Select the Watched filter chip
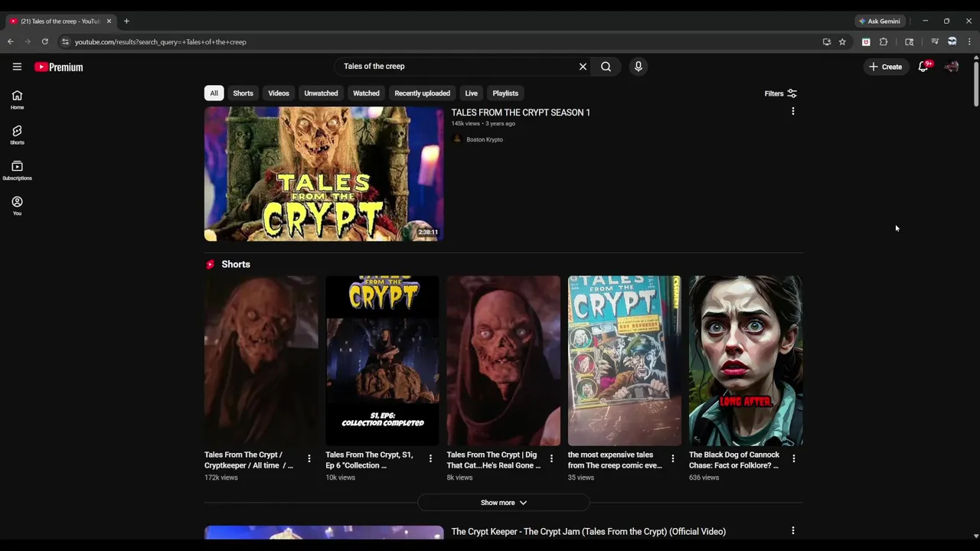This screenshot has height=551, width=980. 366,93
